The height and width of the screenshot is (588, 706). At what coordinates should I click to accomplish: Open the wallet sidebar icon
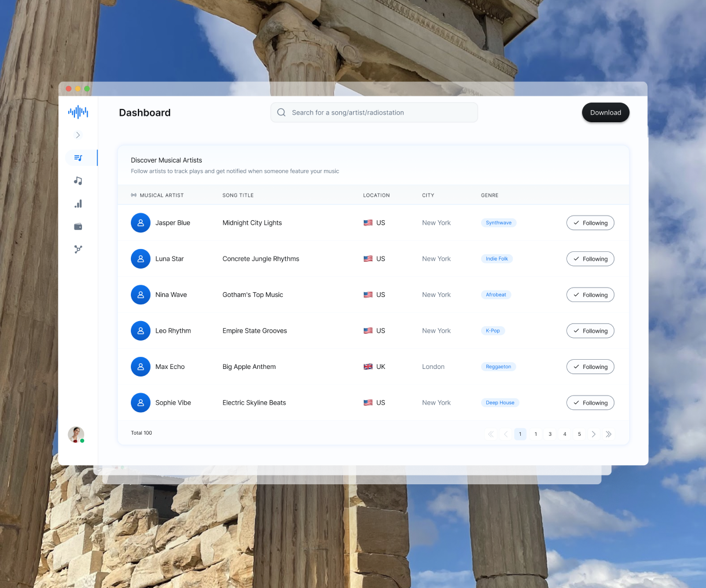pos(78,227)
